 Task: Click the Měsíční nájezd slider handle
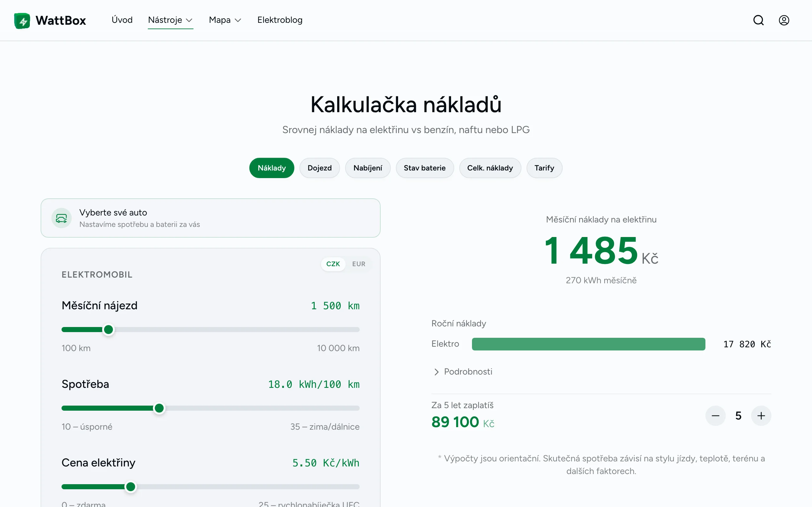point(108,330)
